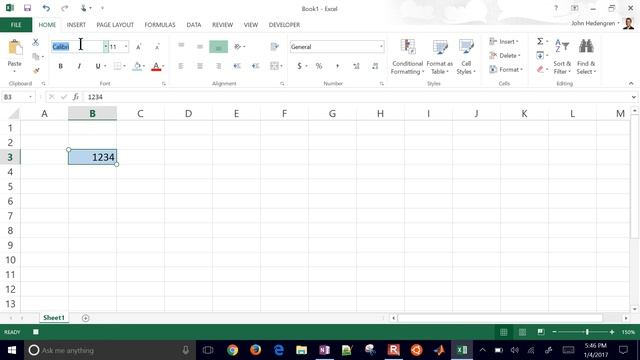Open the General number format dropdown
Viewport: 640px width, 360px height.
pyautogui.click(x=381, y=47)
